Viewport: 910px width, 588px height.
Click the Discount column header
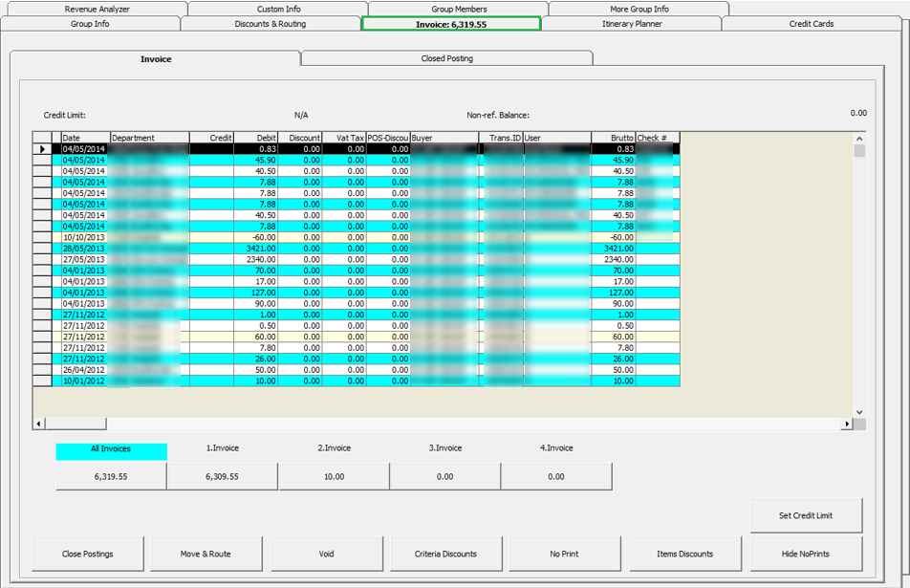300,138
